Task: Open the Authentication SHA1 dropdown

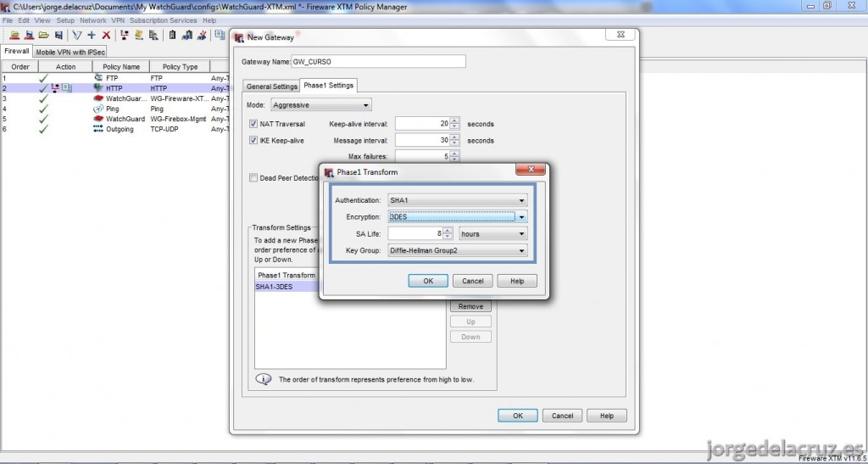Action: pyautogui.click(x=457, y=200)
